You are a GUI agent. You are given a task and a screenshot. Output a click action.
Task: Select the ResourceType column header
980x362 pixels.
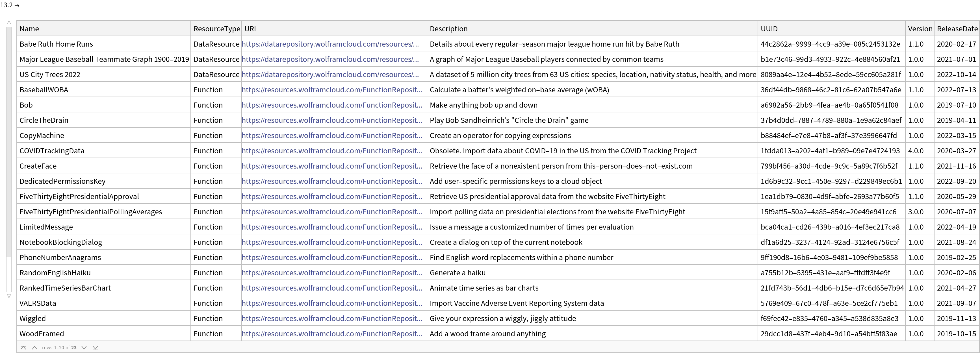click(216, 29)
